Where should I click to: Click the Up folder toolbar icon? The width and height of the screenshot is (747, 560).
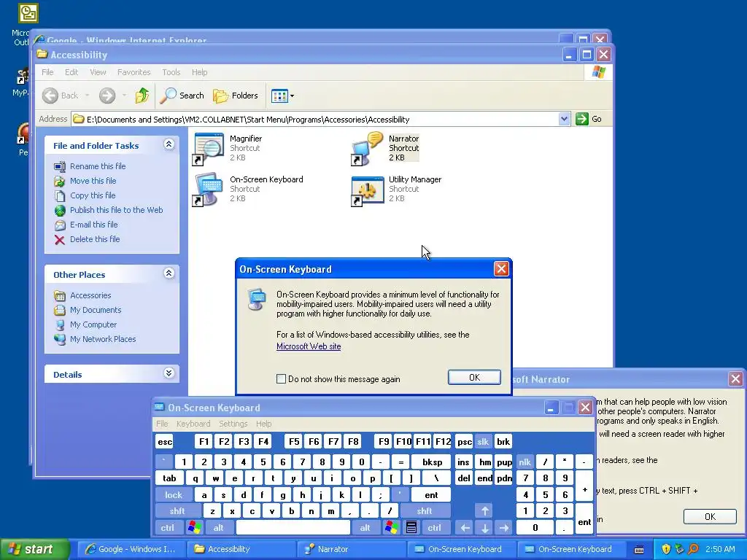point(142,96)
